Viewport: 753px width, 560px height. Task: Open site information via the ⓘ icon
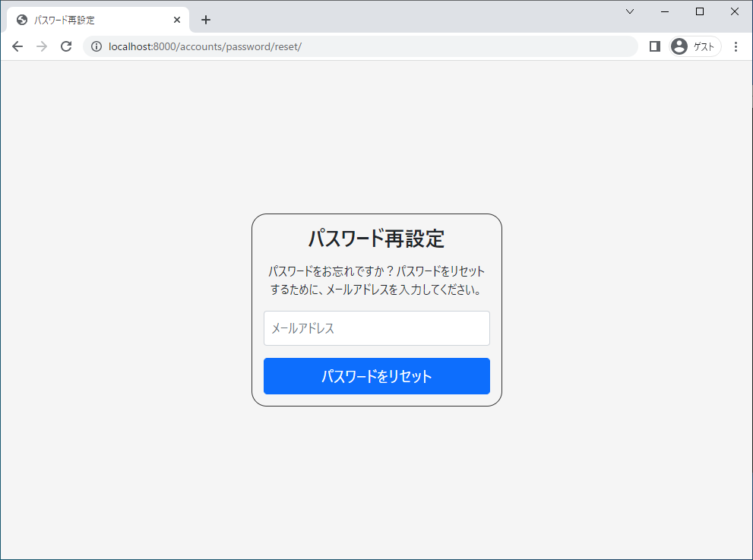pos(96,46)
